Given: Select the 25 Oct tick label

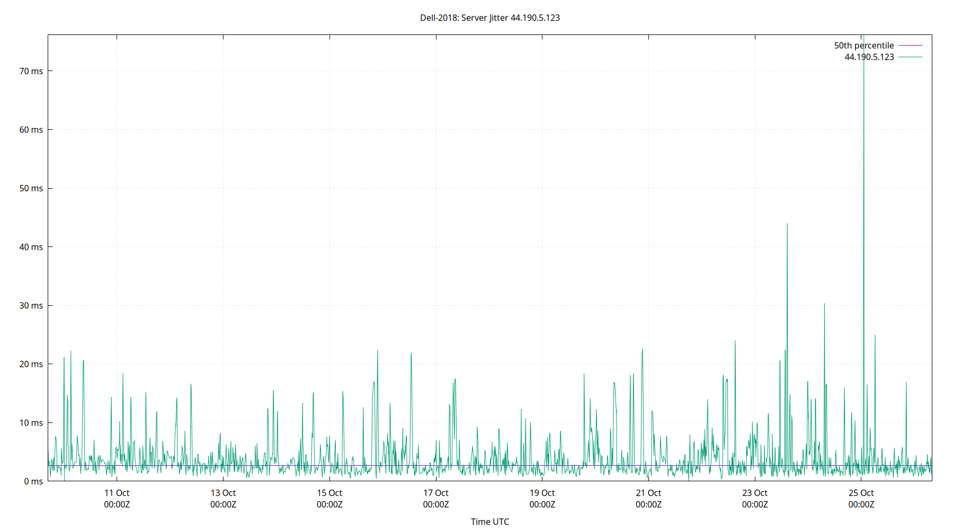Looking at the screenshot, I should [862, 492].
